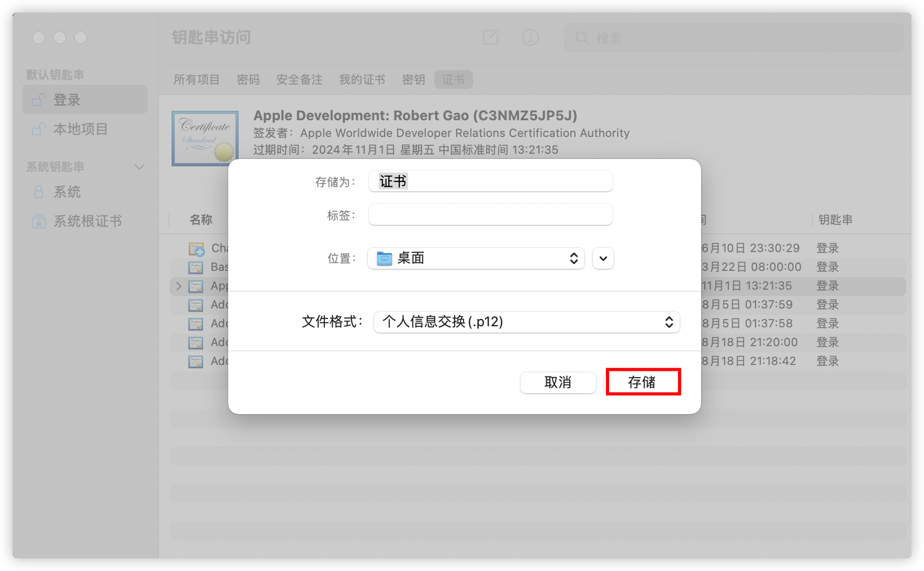The width and height of the screenshot is (924, 571).
Task: Click the 钥匙串 column header
Action: point(835,220)
